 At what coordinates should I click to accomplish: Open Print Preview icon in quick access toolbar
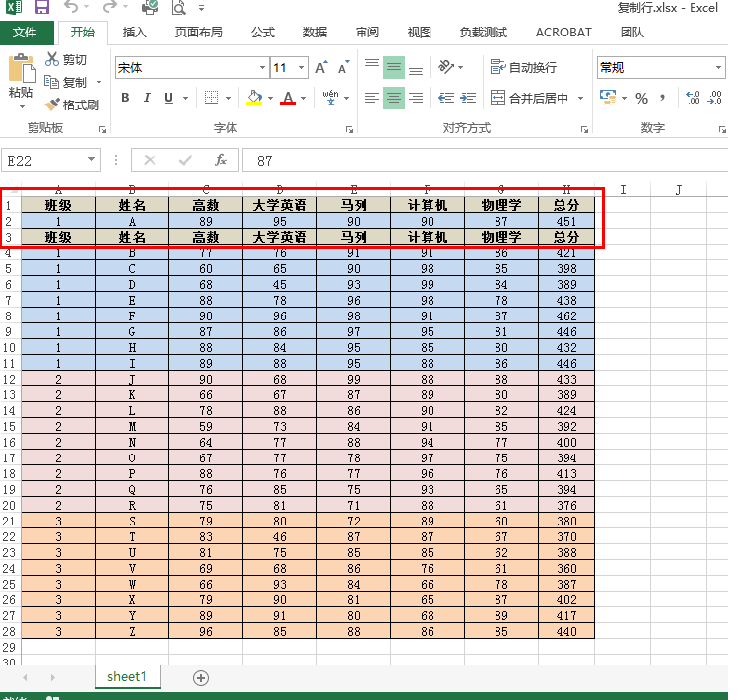pos(179,8)
